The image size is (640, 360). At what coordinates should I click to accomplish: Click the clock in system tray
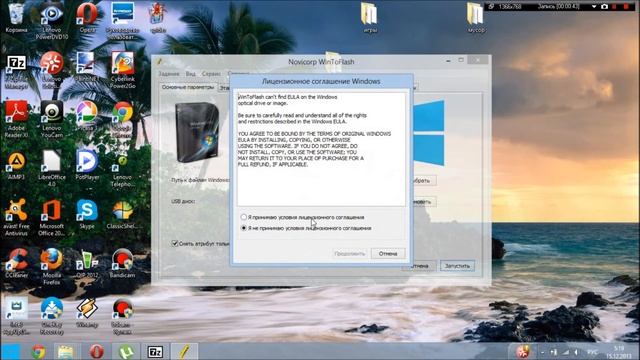point(618,352)
